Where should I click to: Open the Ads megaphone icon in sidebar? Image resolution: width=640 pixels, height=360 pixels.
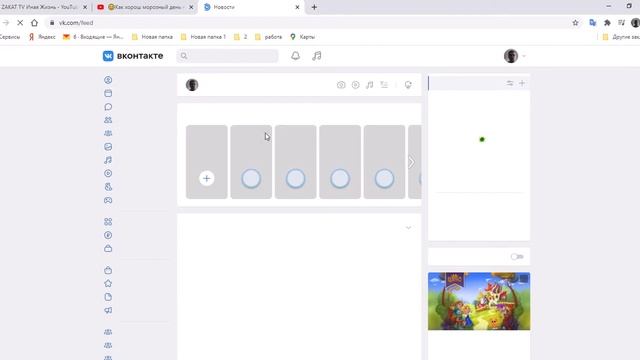coord(108,310)
